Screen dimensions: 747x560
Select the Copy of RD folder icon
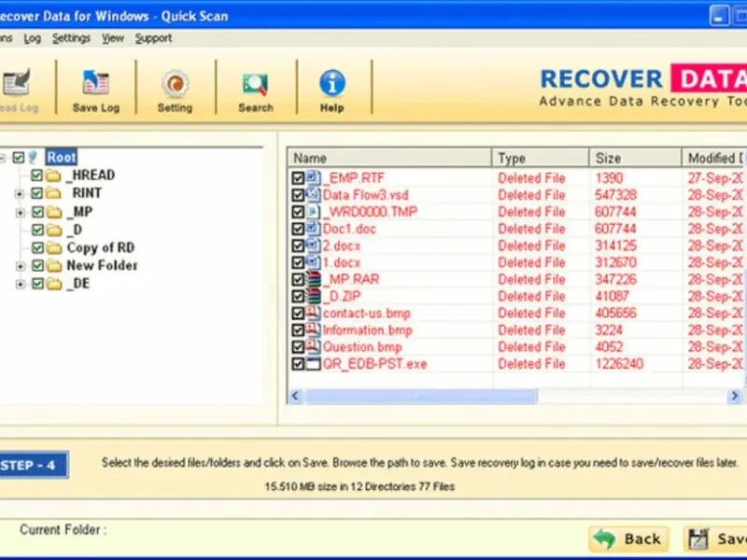(x=53, y=248)
